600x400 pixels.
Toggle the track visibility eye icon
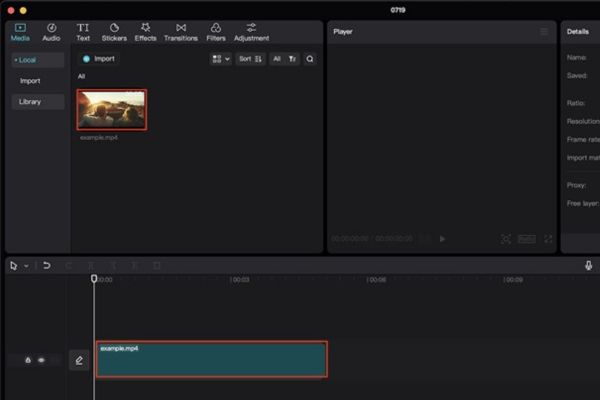(x=41, y=360)
